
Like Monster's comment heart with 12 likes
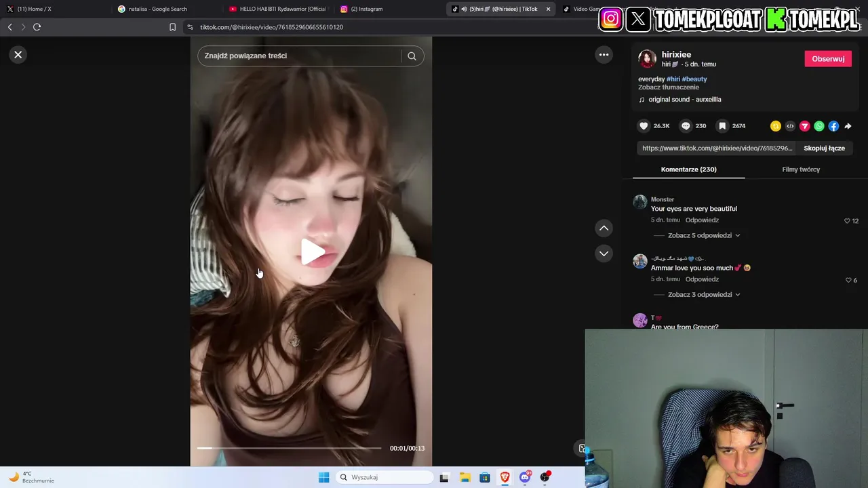pos(847,221)
